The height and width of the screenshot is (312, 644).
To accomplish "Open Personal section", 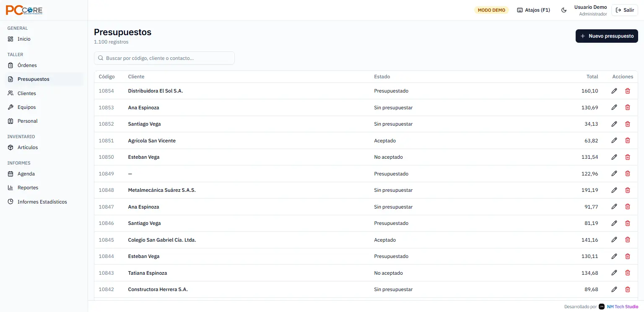I will coord(44,121).
